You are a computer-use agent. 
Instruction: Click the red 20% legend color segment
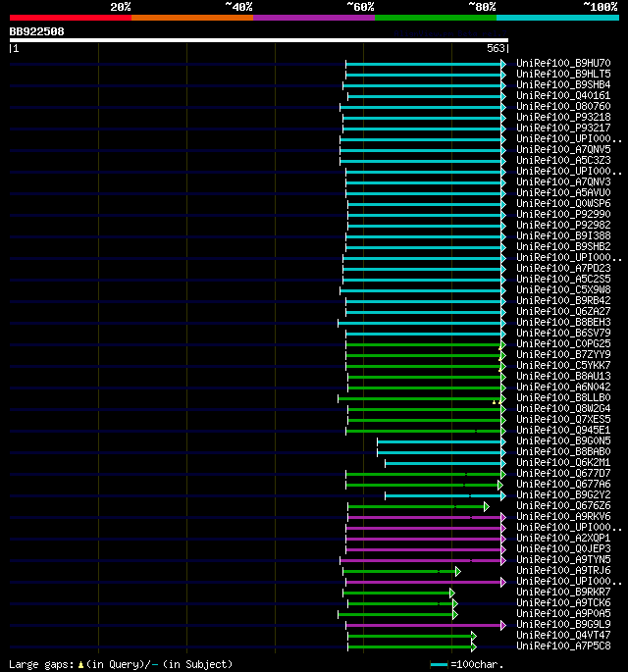[71, 18]
